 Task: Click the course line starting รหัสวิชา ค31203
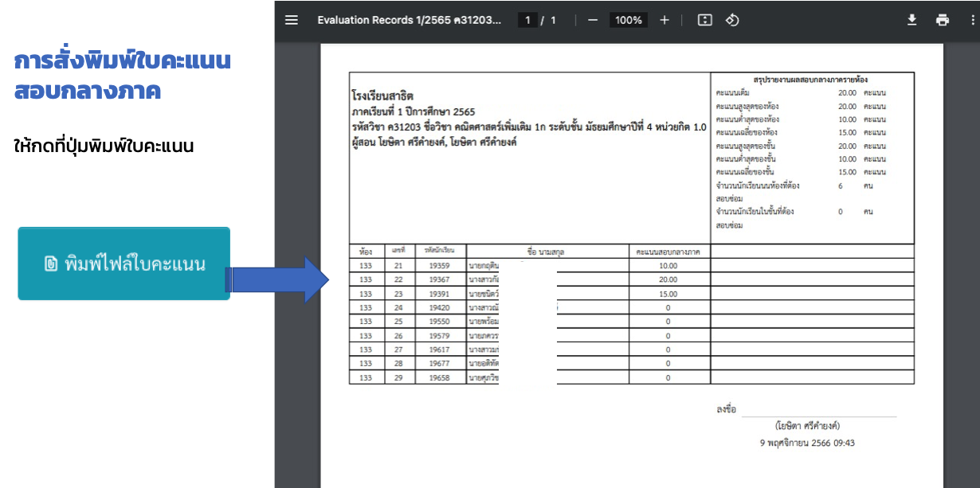click(x=529, y=127)
